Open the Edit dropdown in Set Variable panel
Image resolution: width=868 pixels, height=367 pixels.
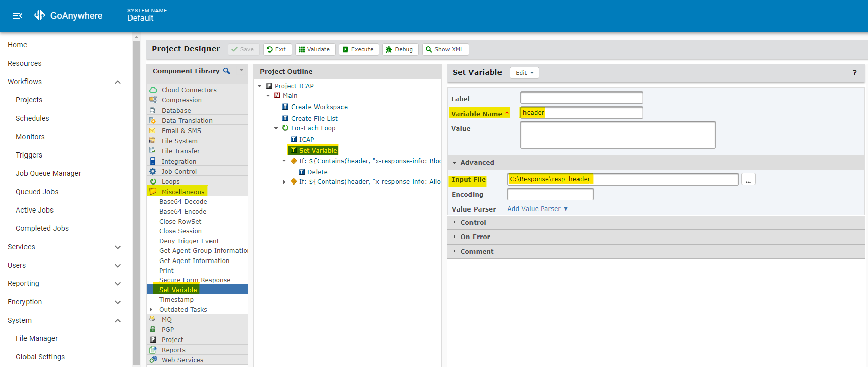tap(524, 73)
